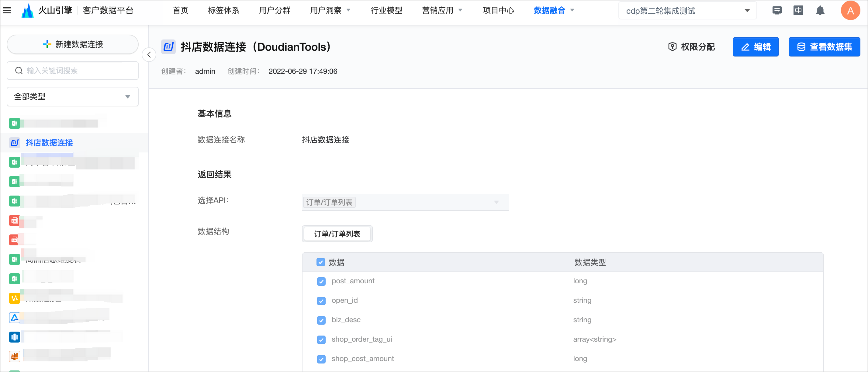The image size is (868, 372).
Task: Click the shield icon of 权限分配
Action: 672,47
